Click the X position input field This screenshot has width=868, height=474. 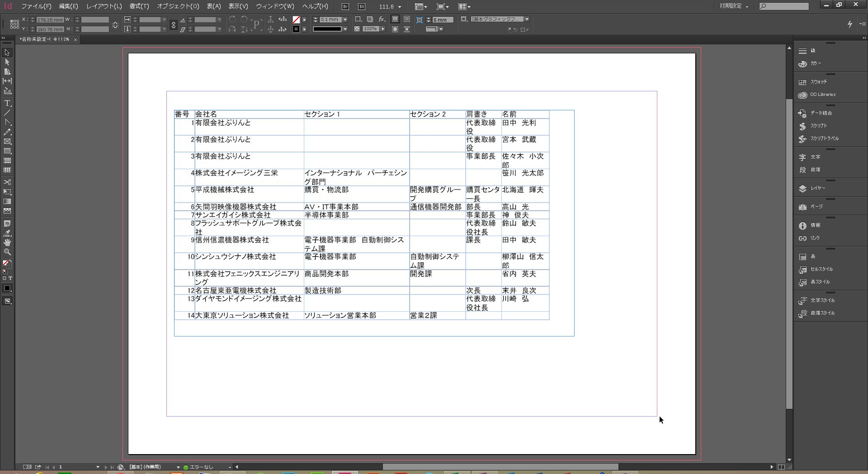[x=50, y=20]
